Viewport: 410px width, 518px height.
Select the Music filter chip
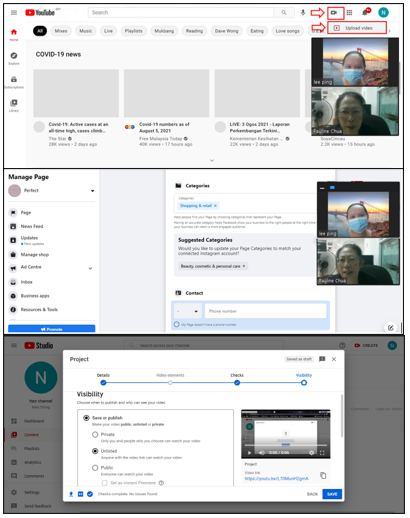click(86, 31)
